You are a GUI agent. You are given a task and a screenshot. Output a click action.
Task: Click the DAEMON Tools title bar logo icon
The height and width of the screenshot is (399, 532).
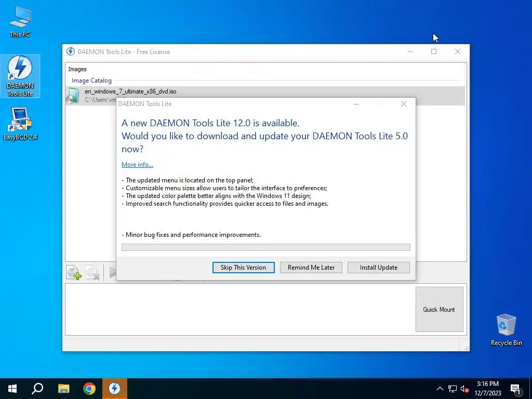[x=71, y=51]
